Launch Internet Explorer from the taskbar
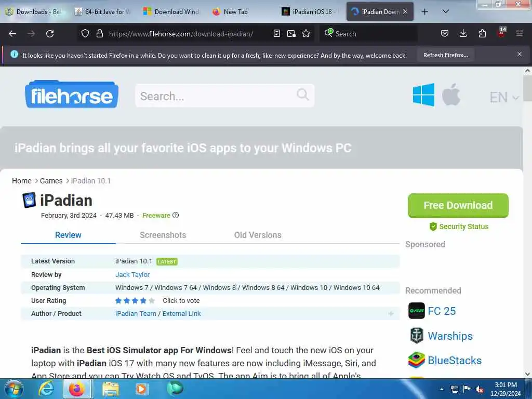The image size is (532, 399). [x=46, y=389]
